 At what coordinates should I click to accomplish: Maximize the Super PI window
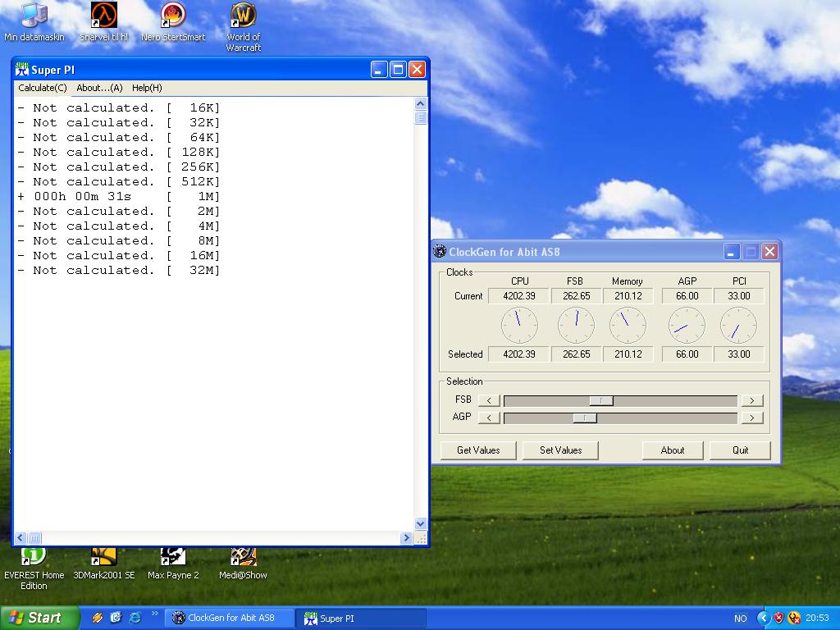pyautogui.click(x=398, y=70)
